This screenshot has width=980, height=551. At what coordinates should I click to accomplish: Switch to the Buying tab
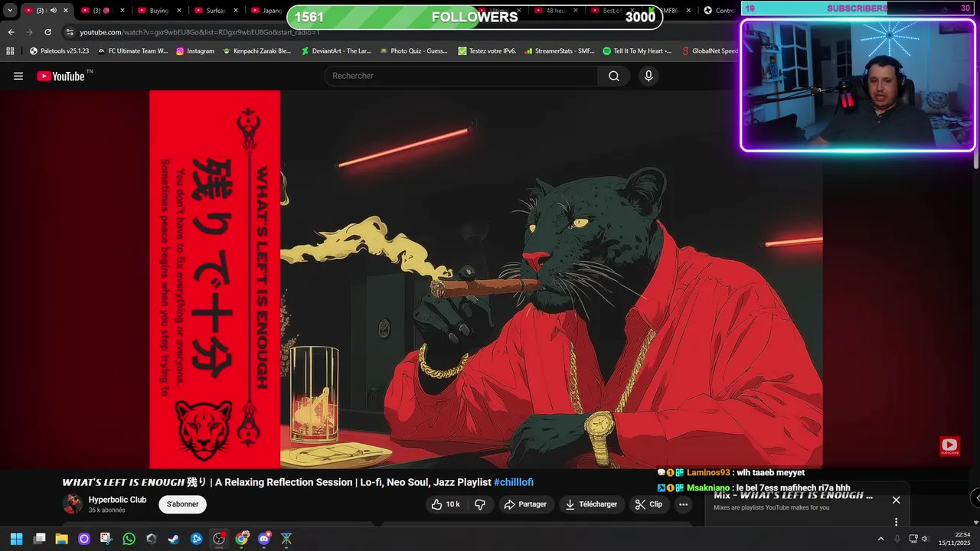point(158,11)
